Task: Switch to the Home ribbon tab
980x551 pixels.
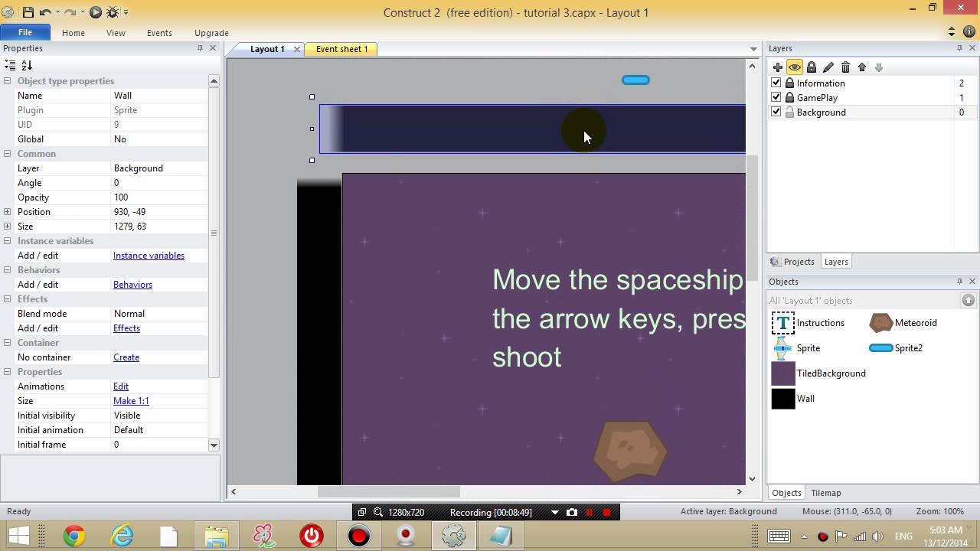Action: 73,33
